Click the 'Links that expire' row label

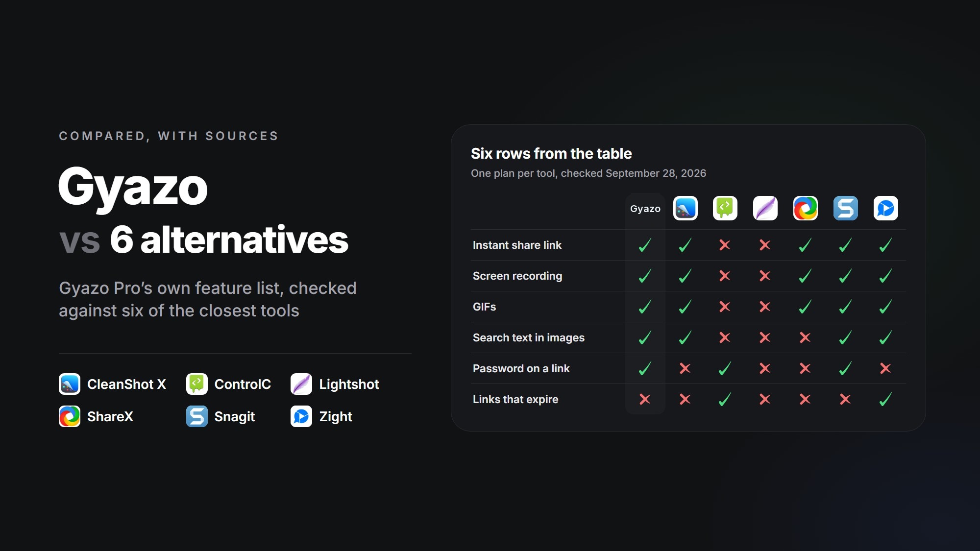coord(515,399)
